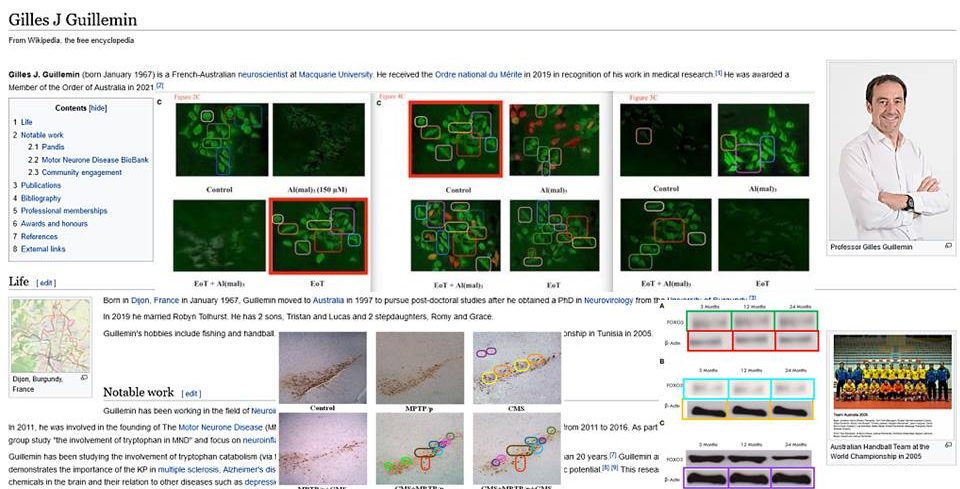This screenshot has width=960, height=489.
Task: Follow the neuroscientist link
Action: coord(300,75)
